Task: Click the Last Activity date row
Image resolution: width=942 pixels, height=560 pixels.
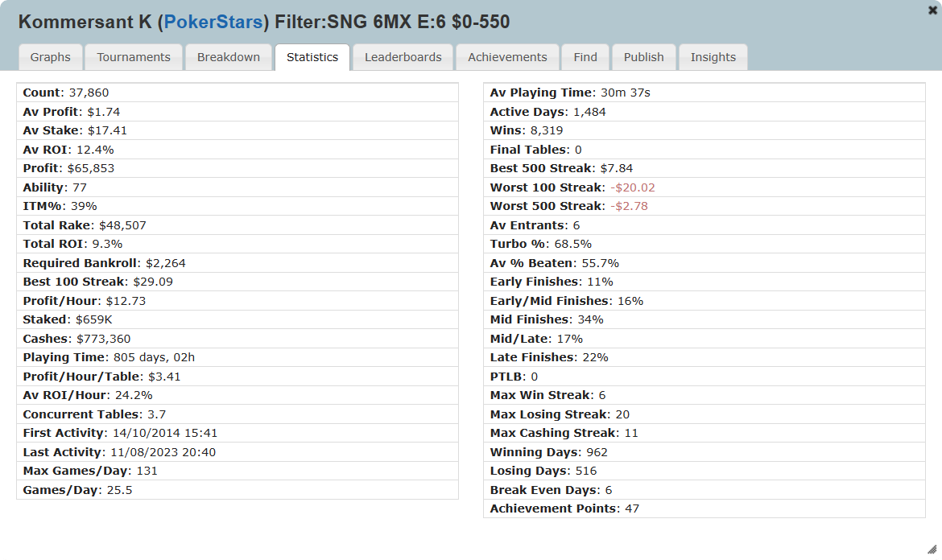Action: pos(238,452)
